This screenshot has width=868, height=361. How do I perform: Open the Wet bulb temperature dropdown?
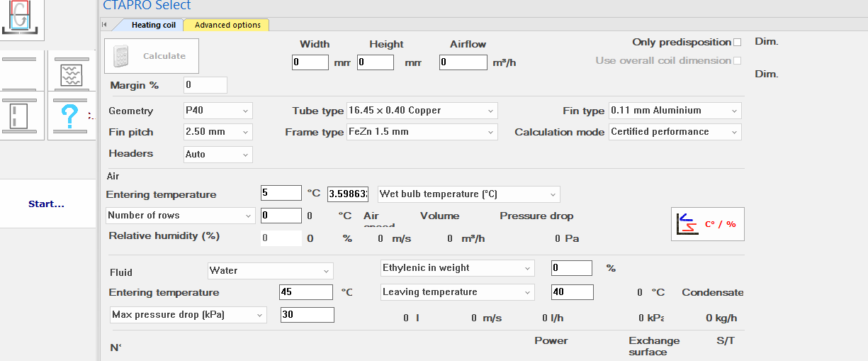(x=469, y=194)
